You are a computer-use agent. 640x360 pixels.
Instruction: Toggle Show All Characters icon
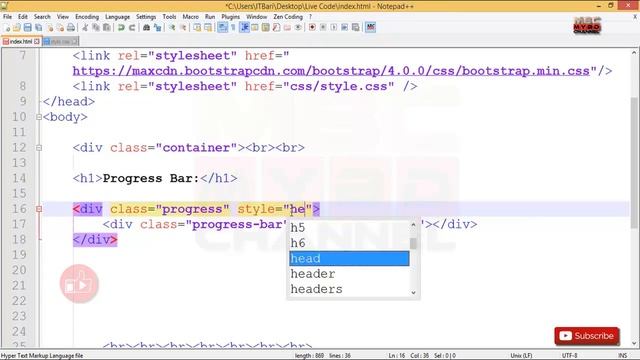(233, 27)
